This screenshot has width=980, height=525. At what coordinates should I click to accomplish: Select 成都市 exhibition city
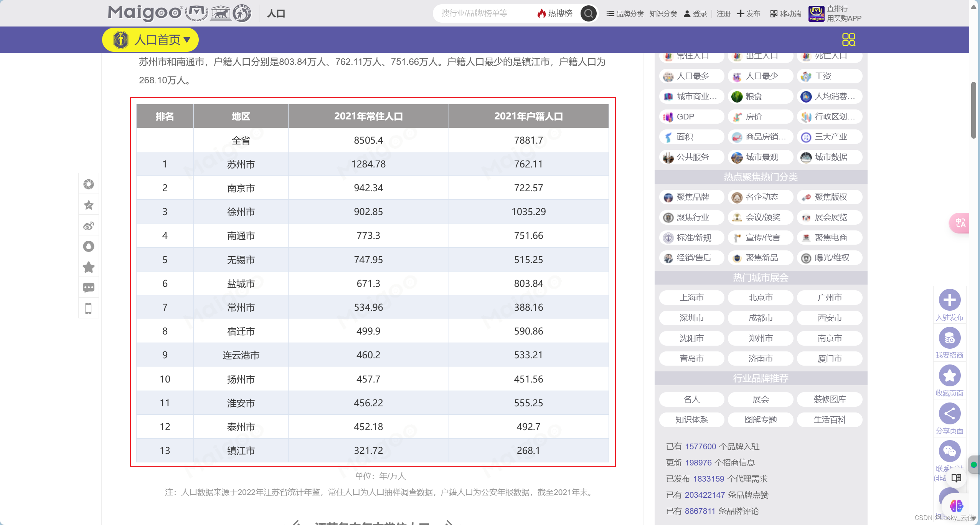[x=761, y=318]
